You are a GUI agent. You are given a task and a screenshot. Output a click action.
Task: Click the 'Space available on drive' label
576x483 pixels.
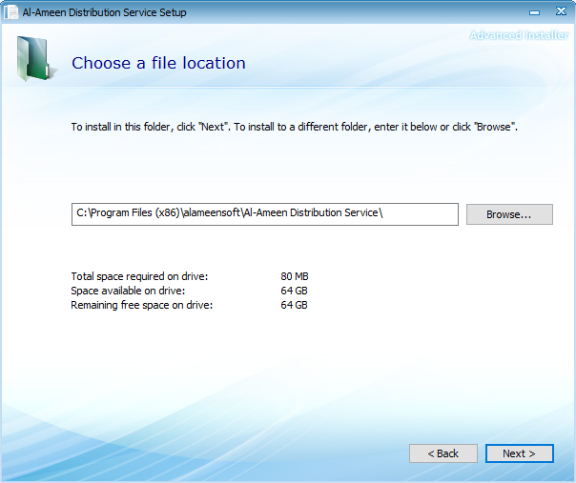coord(128,291)
